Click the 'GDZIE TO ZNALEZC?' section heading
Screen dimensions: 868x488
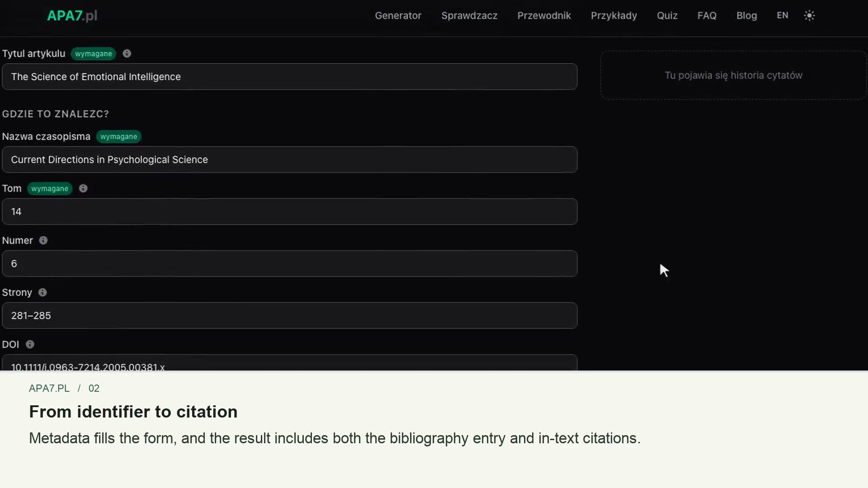tap(56, 114)
